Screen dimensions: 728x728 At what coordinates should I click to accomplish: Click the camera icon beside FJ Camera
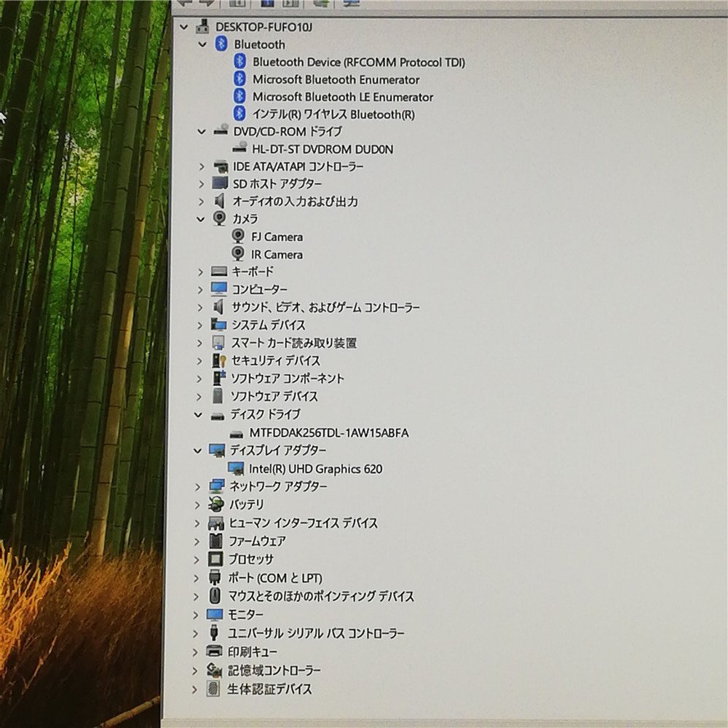[x=240, y=236]
